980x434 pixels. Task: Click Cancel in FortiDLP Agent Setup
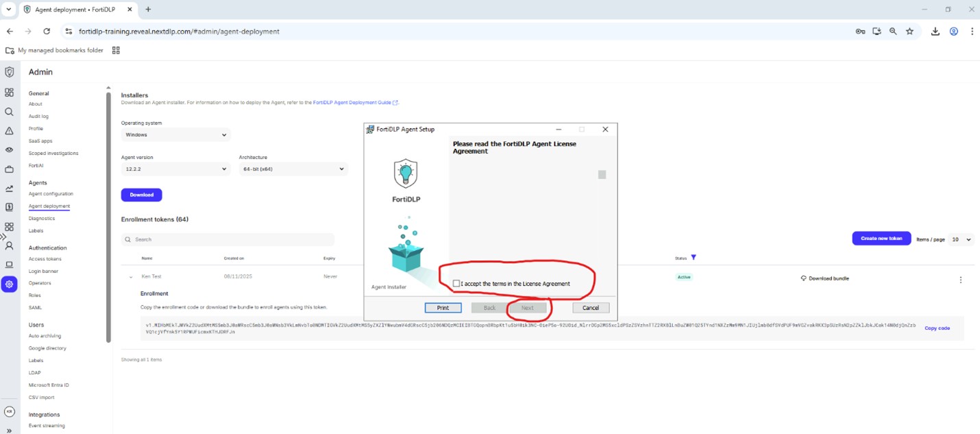tap(591, 308)
